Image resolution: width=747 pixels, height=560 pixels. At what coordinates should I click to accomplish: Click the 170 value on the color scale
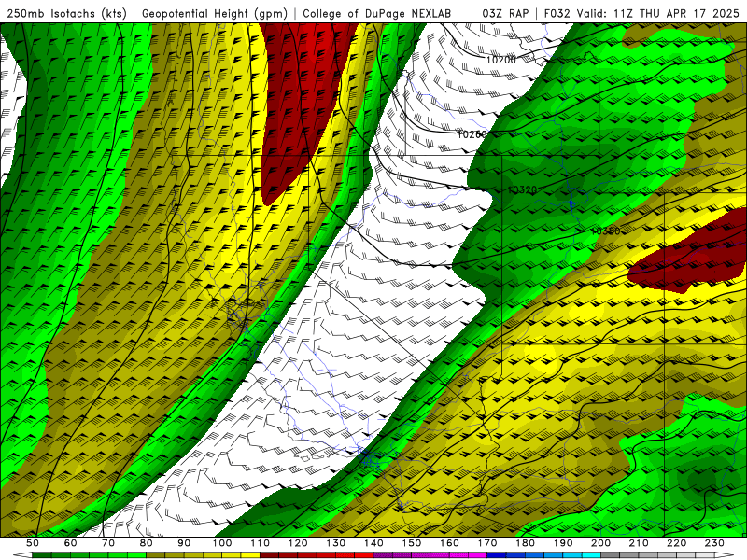487,543
